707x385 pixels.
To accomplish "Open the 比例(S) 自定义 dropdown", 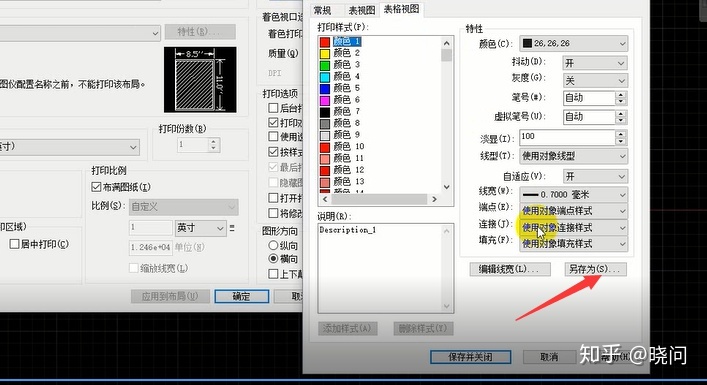I will point(184,207).
